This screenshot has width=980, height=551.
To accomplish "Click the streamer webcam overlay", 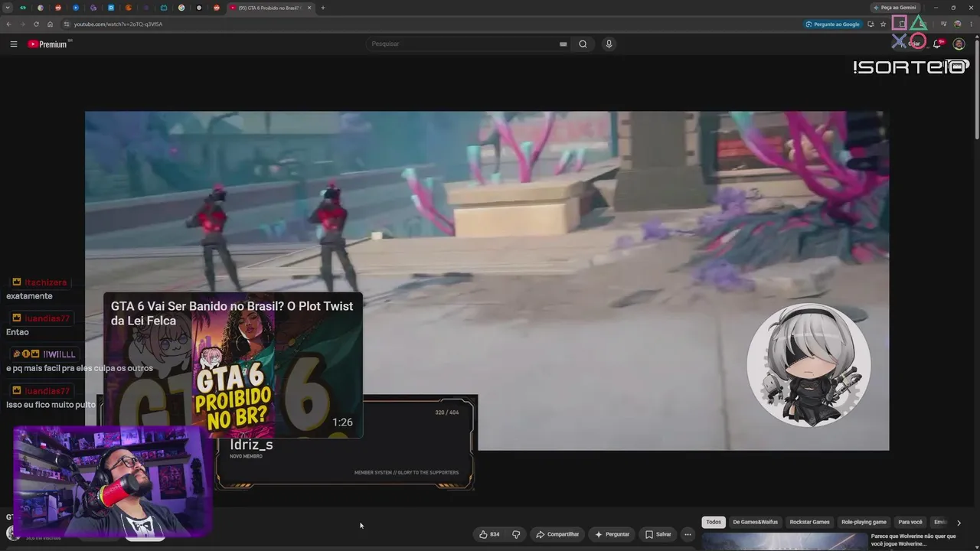I will click(x=112, y=481).
